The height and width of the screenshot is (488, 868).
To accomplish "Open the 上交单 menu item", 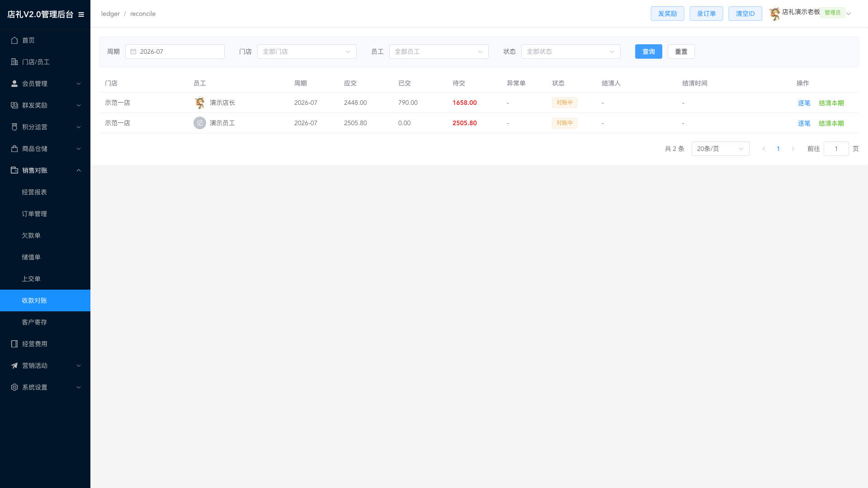I will point(45,279).
